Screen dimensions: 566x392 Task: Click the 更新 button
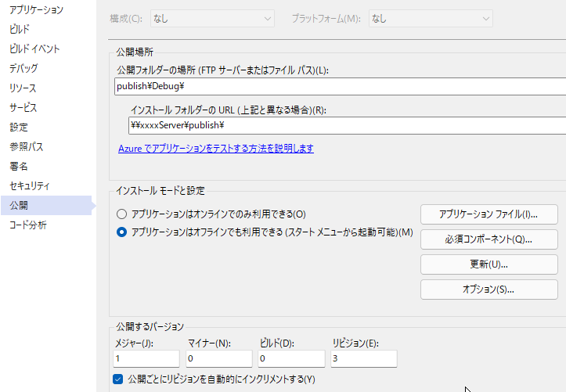tap(489, 264)
